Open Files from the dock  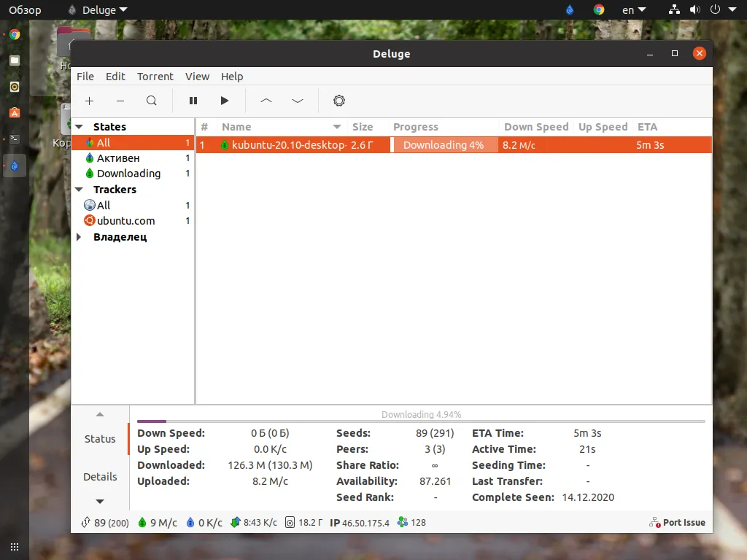[15, 61]
